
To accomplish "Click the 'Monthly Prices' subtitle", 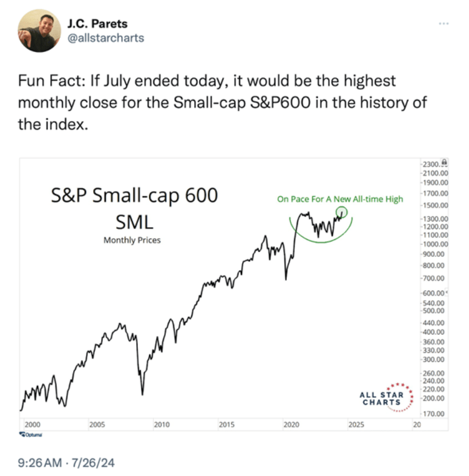I will click(132, 240).
